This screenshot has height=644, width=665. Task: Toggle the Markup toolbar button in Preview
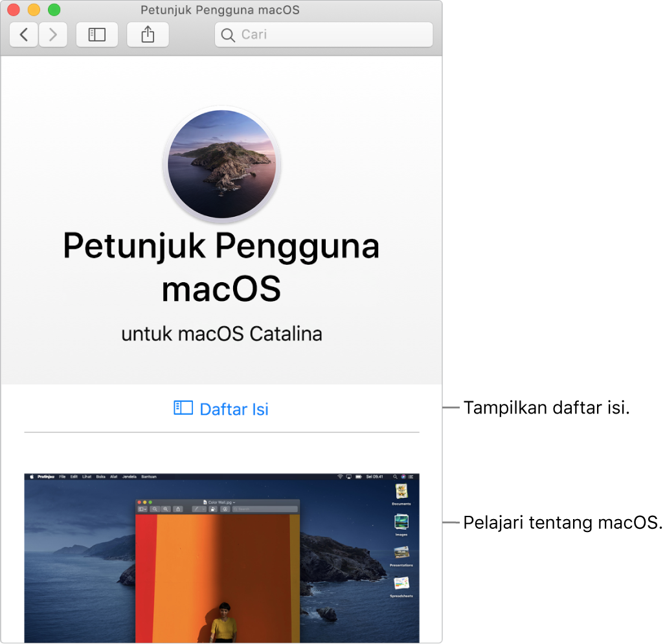click(225, 509)
